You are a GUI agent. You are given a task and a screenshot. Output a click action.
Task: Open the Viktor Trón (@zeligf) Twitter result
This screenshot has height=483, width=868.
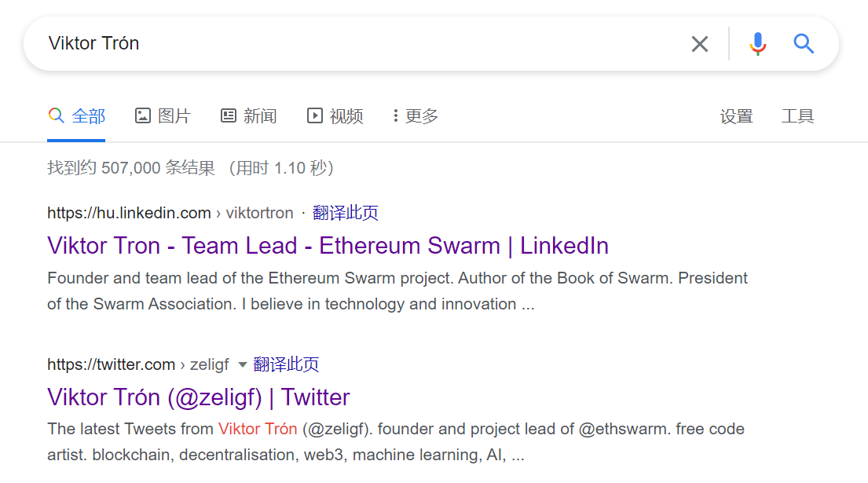click(198, 397)
